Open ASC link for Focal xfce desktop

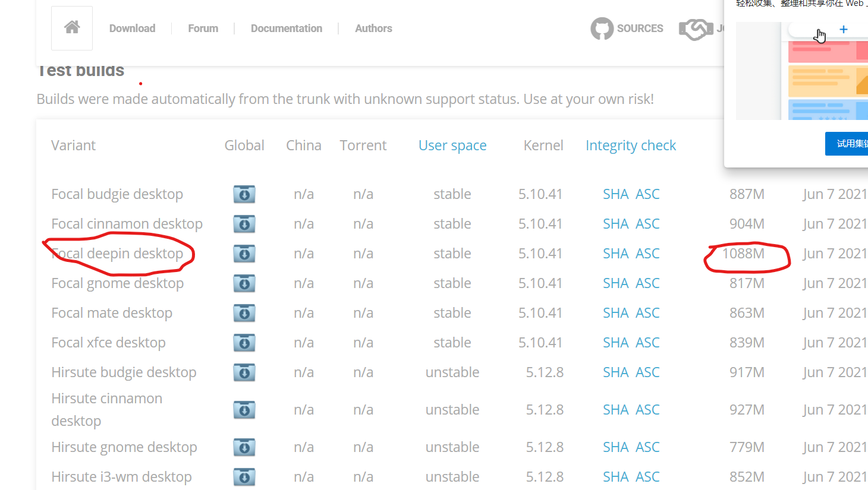point(647,343)
